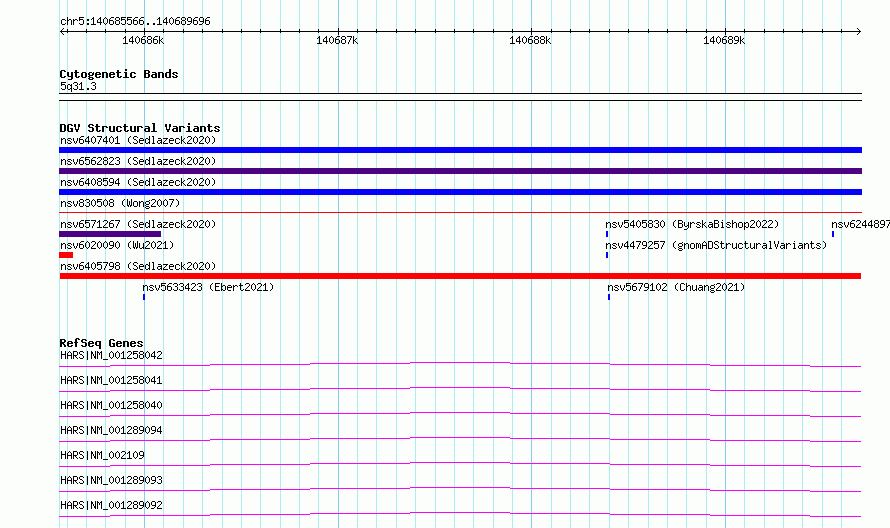Screen dimensions: 890x528
Task: Open transcript HARS|NM_001289094 label
Action: click(x=111, y=430)
